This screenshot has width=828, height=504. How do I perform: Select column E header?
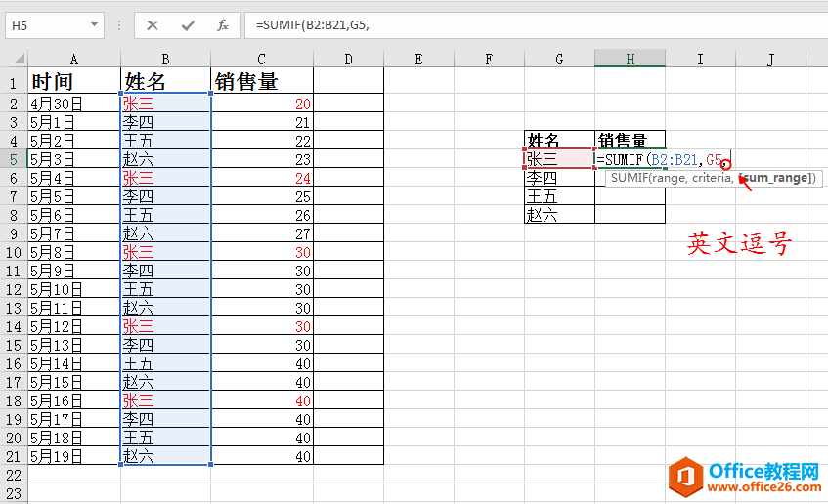[418, 60]
